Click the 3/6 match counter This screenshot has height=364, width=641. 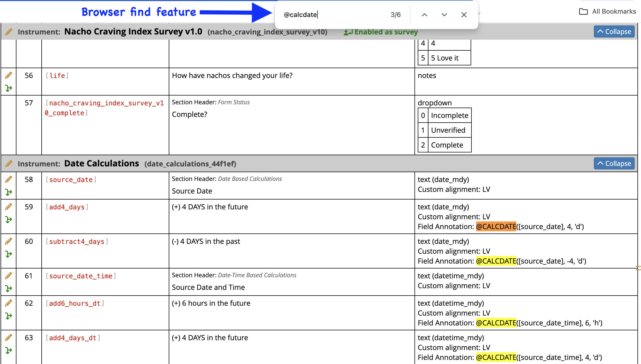pyautogui.click(x=396, y=15)
